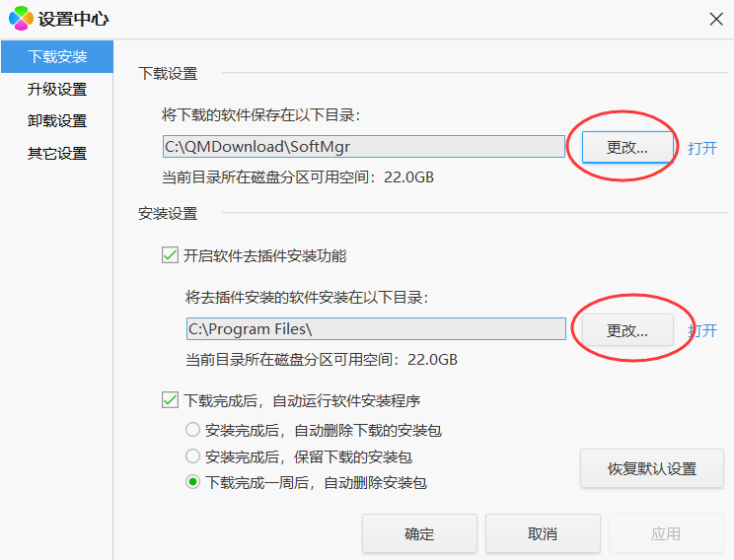Open the download directory via 打开 link
This screenshot has width=734, height=560.
coord(702,149)
